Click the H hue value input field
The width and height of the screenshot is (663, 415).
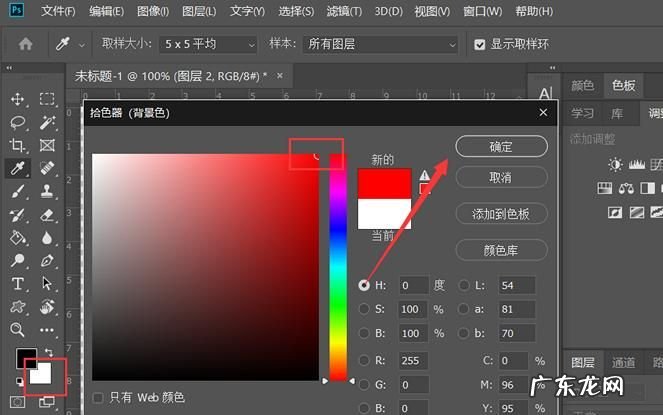(413, 285)
